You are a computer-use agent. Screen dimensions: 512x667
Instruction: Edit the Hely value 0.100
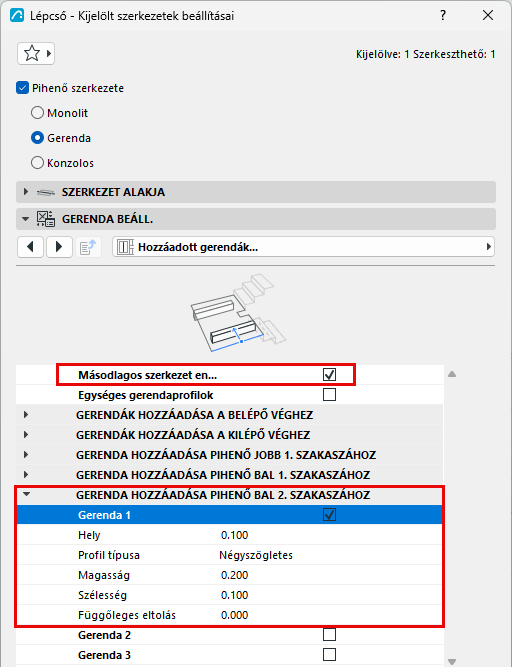coord(235,535)
